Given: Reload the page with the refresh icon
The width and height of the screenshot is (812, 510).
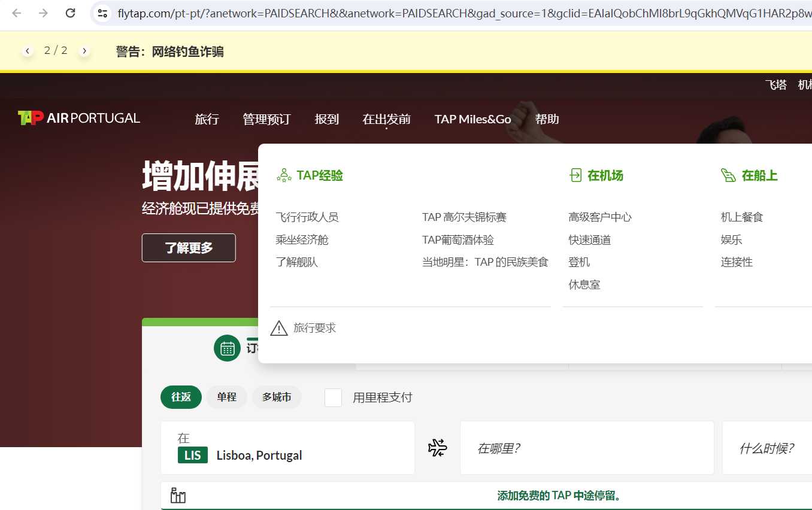Looking at the screenshot, I should 70,13.
